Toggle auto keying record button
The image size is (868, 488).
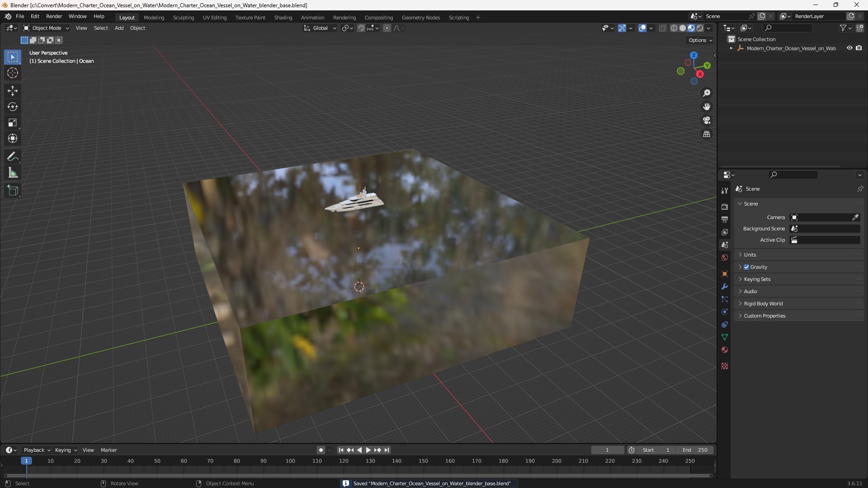[x=321, y=450]
